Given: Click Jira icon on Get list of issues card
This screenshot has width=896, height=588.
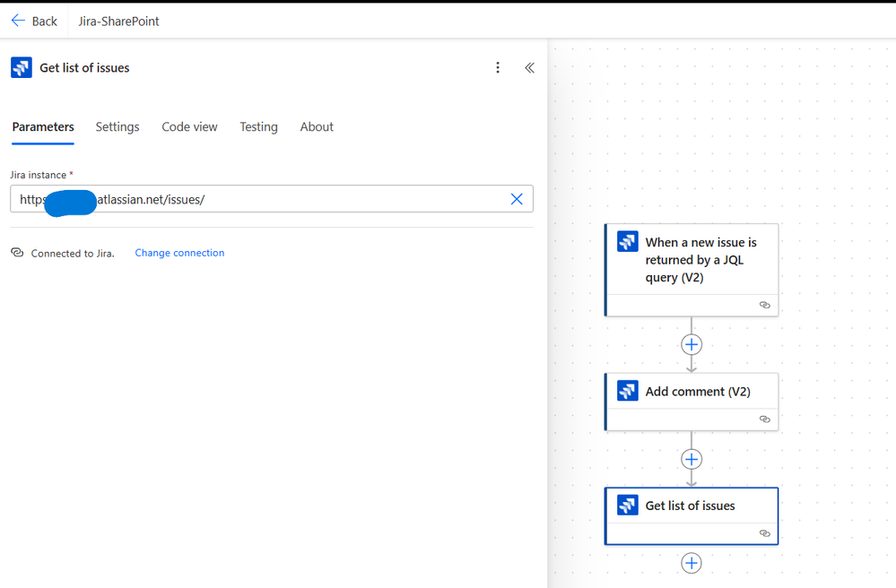Looking at the screenshot, I should tap(628, 506).
